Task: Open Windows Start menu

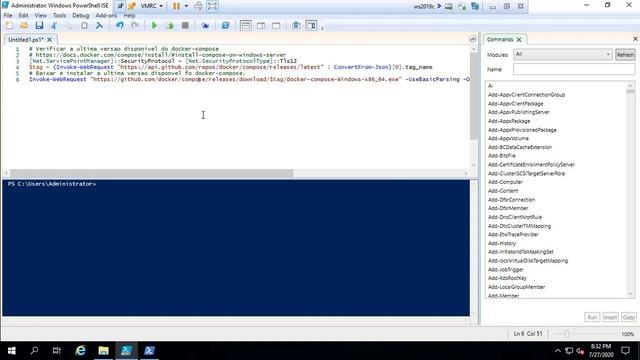Action: (11, 351)
